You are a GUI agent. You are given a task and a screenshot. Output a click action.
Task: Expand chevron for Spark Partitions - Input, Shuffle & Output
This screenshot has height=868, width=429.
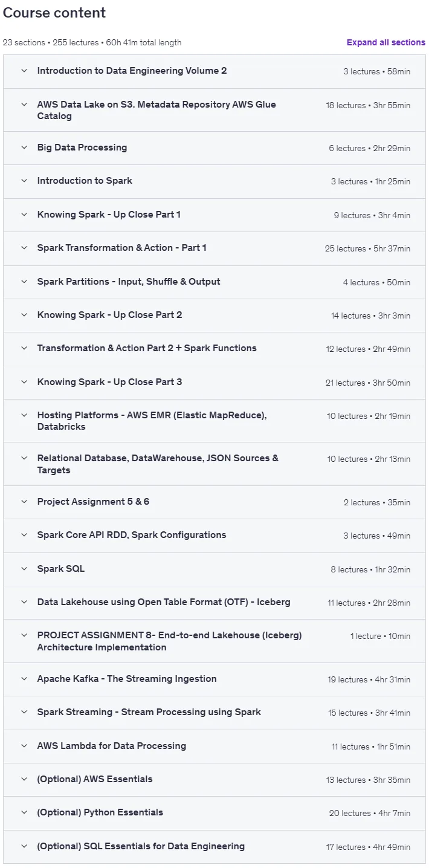24,282
